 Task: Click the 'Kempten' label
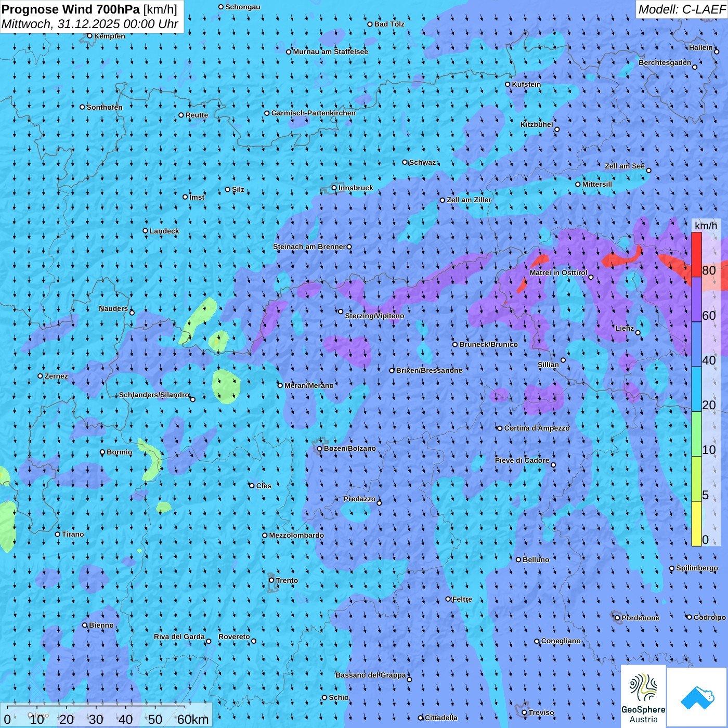[x=110, y=36]
